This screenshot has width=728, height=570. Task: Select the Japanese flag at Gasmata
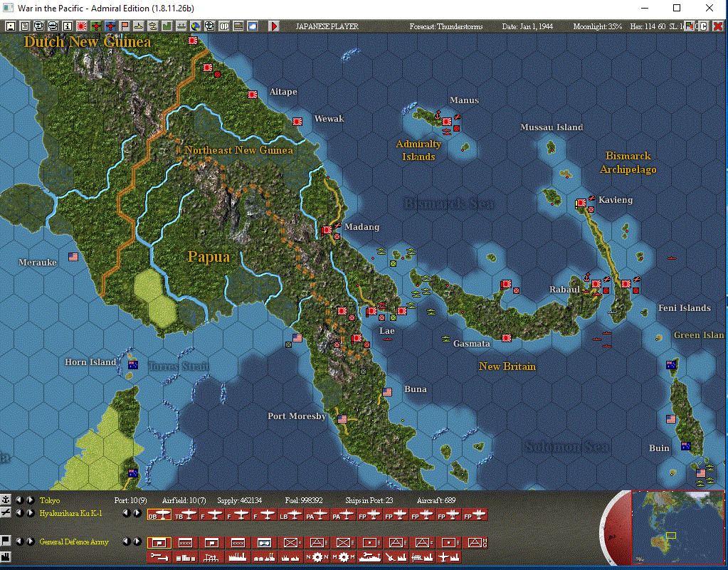pos(507,338)
